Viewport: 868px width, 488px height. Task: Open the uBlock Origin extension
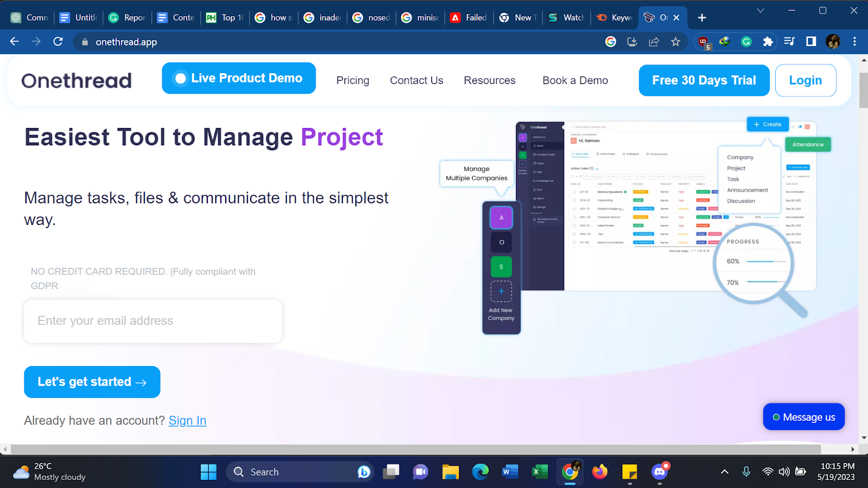pyautogui.click(x=704, y=42)
